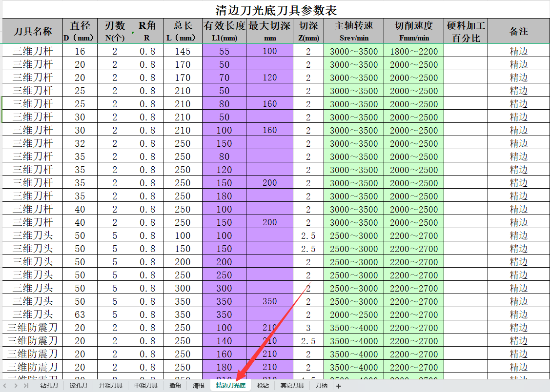Select the 总长 cell with value 150

[x=183, y=249]
